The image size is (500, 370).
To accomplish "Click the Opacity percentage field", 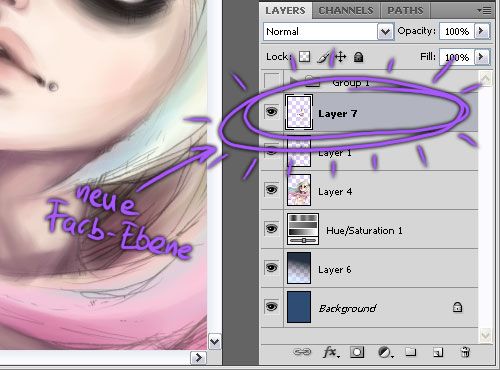I will [x=457, y=31].
